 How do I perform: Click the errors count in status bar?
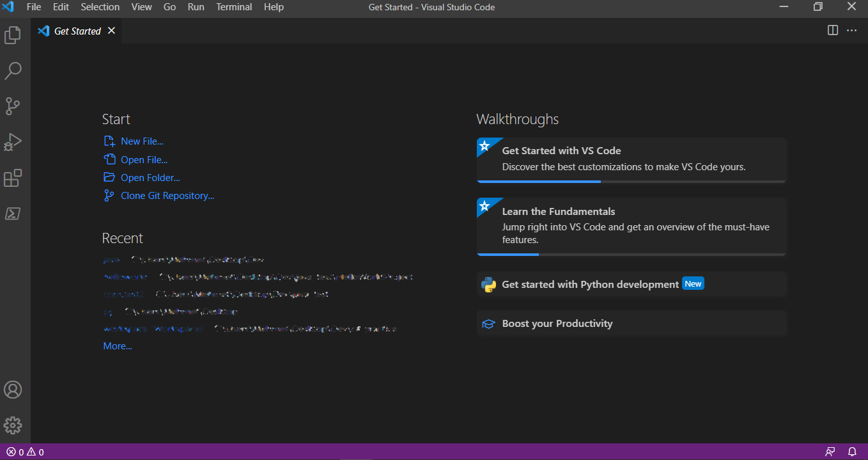point(15,452)
